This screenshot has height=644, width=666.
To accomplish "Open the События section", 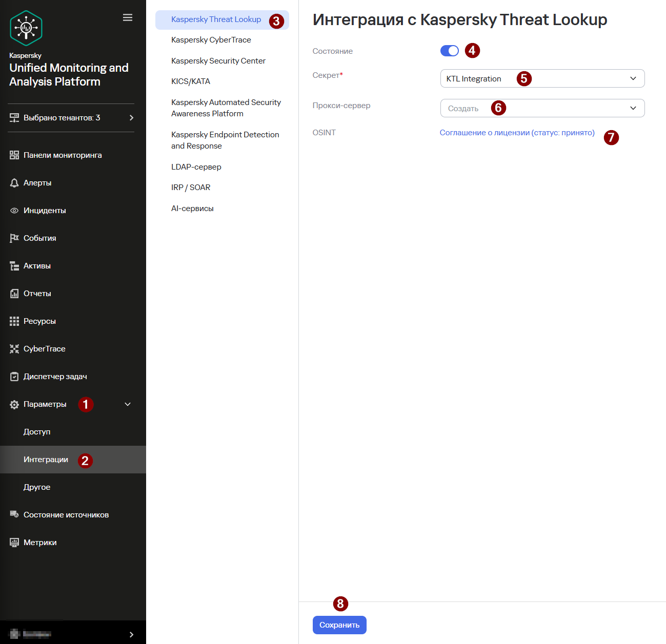I will pos(40,238).
